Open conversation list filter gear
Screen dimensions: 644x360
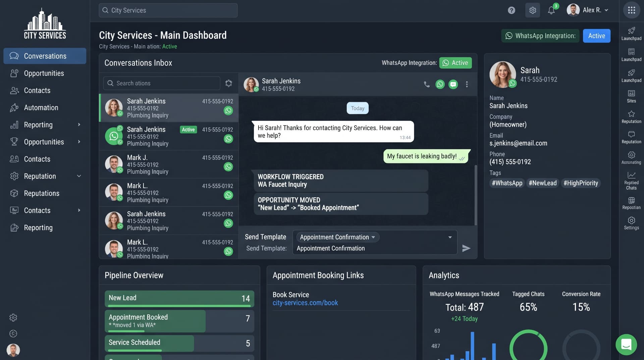[228, 83]
